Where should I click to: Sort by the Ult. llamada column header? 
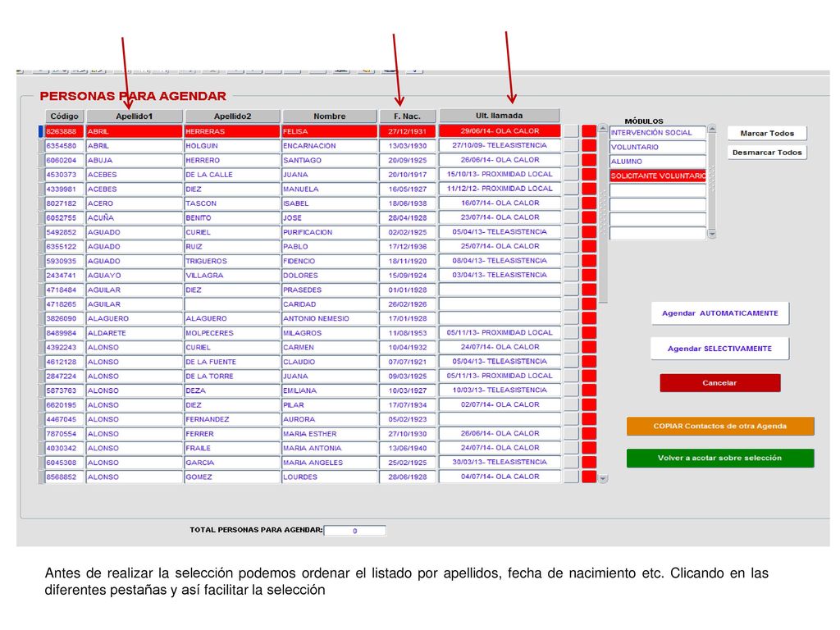pyautogui.click(x=500, y=116)
